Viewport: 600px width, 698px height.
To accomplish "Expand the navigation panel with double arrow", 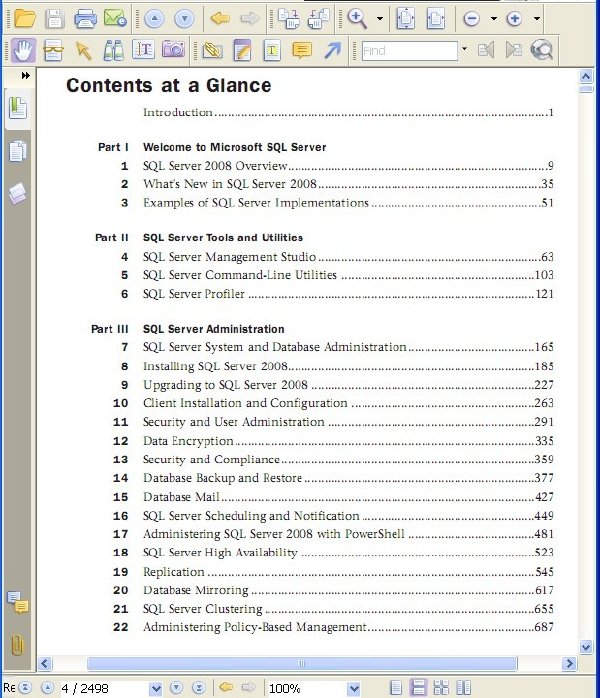I will pyautogui.click(x=26, y=76).
